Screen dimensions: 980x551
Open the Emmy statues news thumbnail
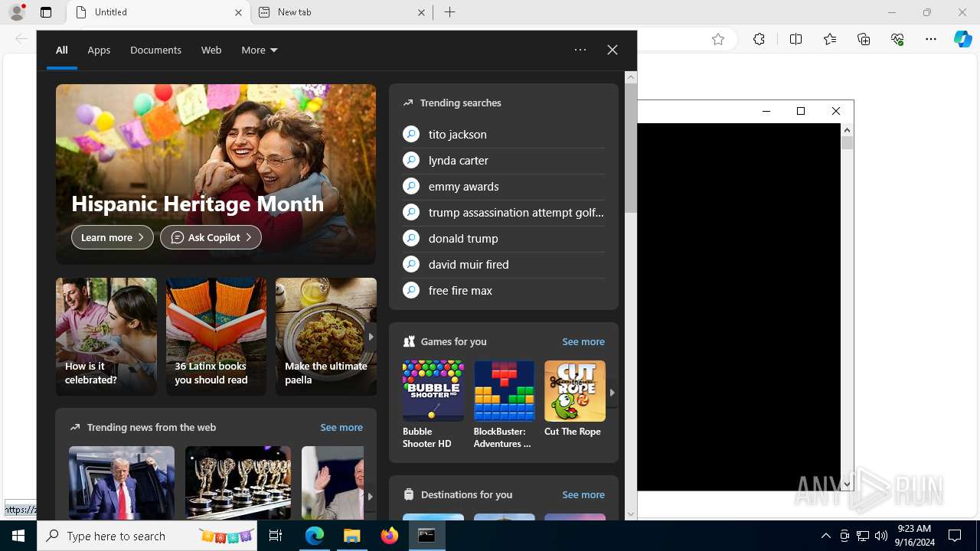[x=238, y=483]
